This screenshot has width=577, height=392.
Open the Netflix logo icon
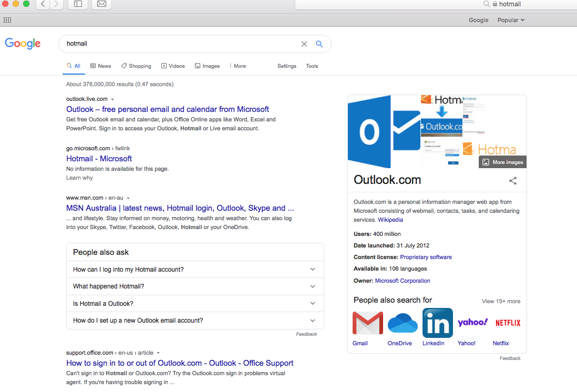[x=508, y=323]
